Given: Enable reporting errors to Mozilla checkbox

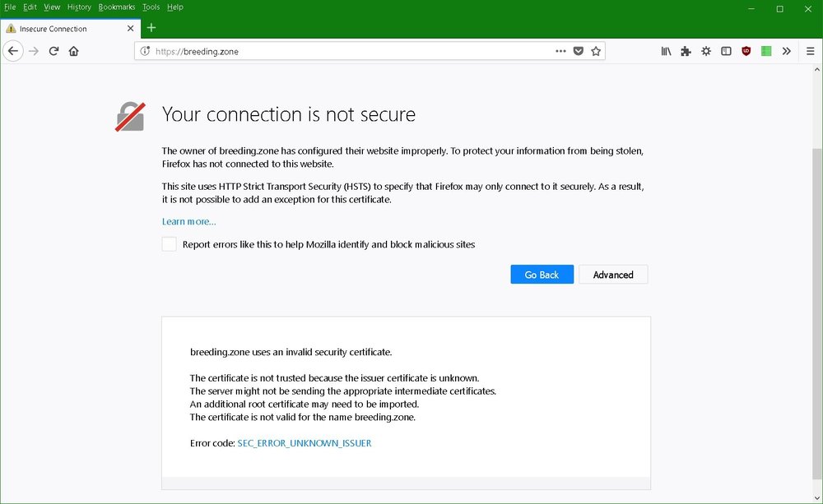Looking at the screenshot, I should pyautogui.click(x=169, y=244).
